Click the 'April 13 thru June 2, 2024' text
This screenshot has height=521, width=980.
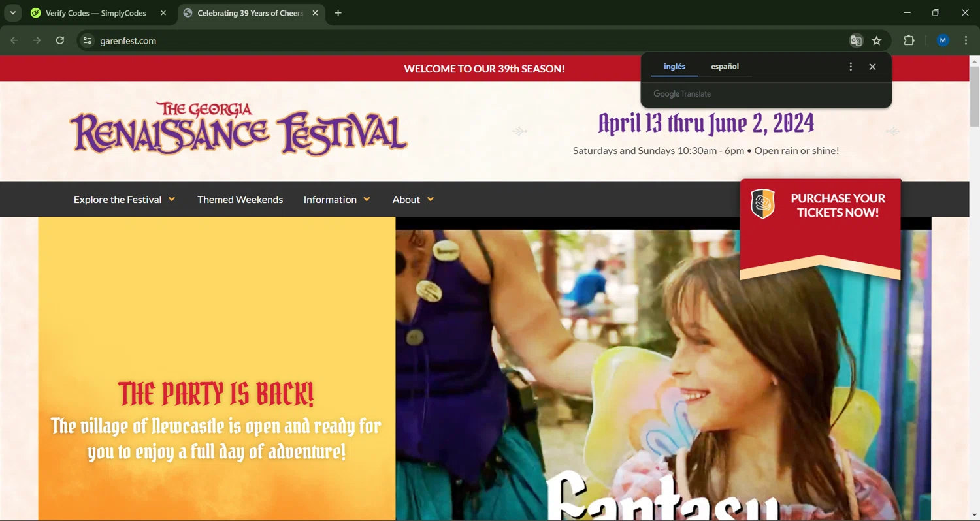[706, 123]
